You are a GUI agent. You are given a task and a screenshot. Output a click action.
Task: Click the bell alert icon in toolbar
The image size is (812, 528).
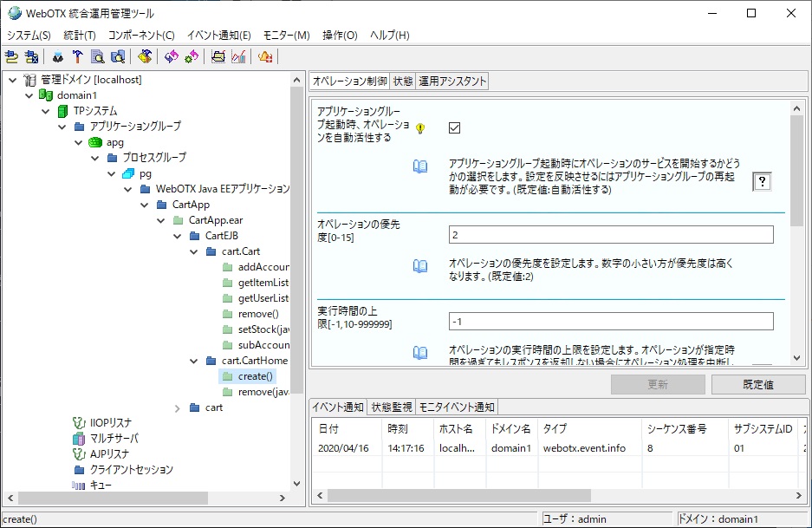coord(265,57)
